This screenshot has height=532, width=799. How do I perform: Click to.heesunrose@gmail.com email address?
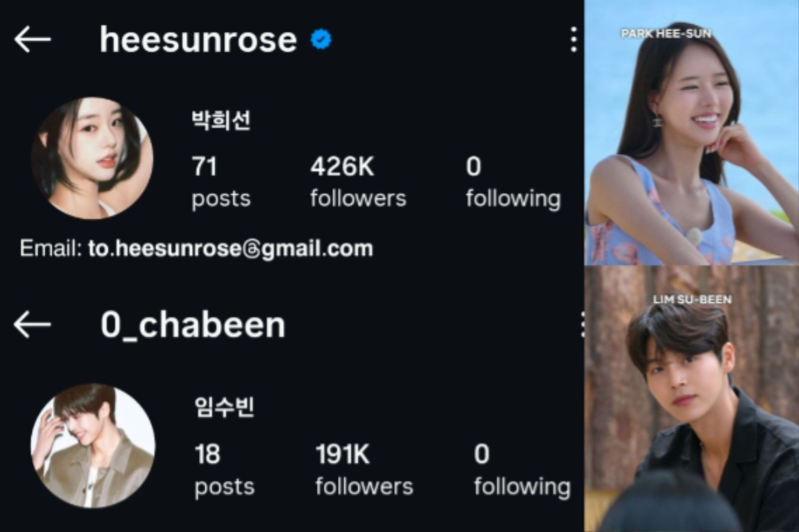tap(231, 248)
